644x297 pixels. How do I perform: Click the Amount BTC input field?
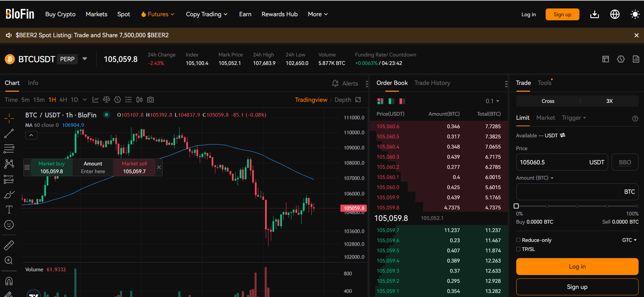point(577,192)
